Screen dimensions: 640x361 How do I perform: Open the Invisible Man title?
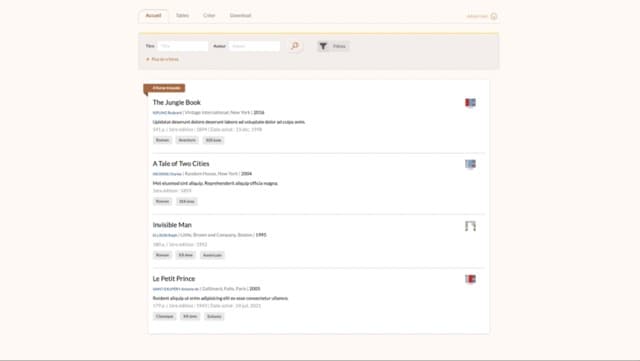click(172, 225)
